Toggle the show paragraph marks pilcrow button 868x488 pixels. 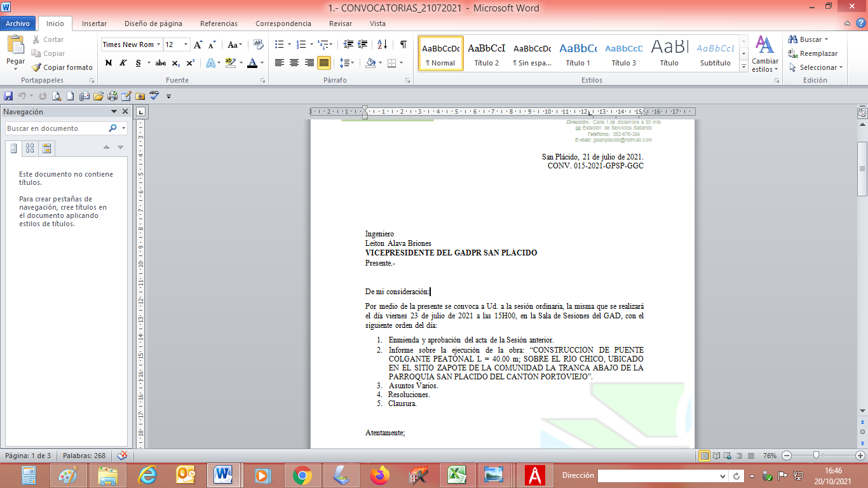(403, 44)
